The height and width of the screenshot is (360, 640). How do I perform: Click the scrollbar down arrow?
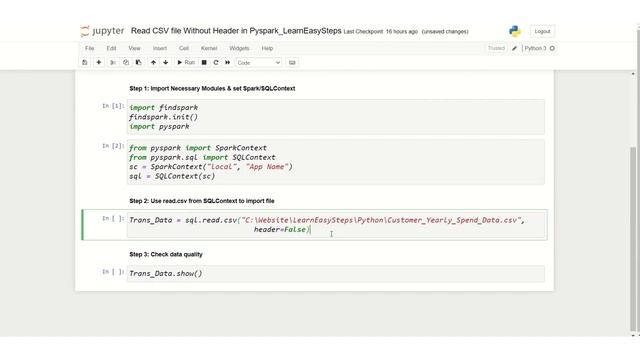[x=633, y=335]
